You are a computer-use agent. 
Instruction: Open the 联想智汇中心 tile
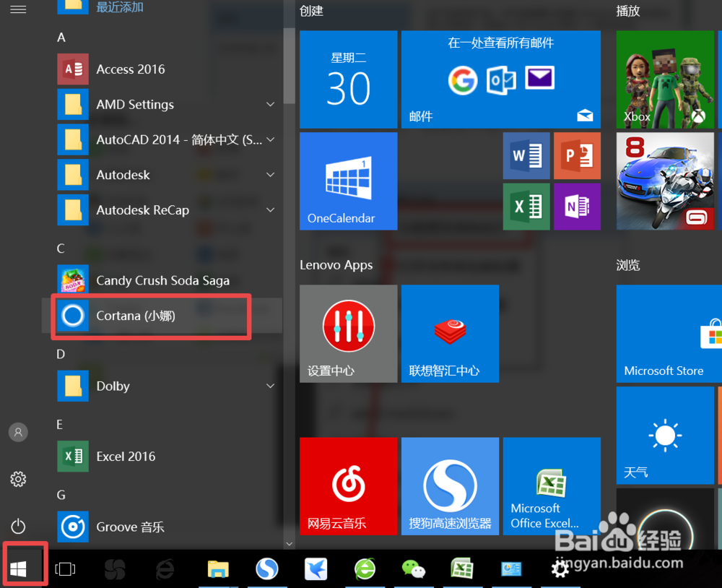451,334
